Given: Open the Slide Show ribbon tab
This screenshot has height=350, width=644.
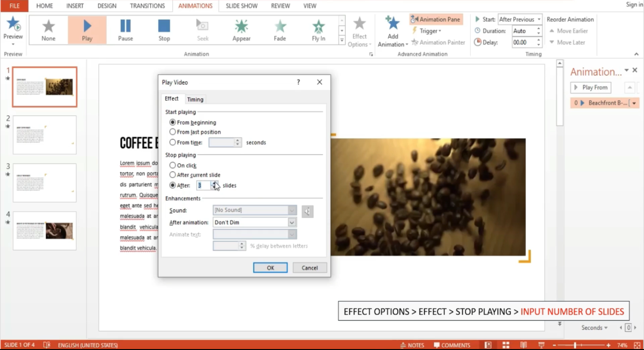Looking at the screenshot, I should [241, 6].
